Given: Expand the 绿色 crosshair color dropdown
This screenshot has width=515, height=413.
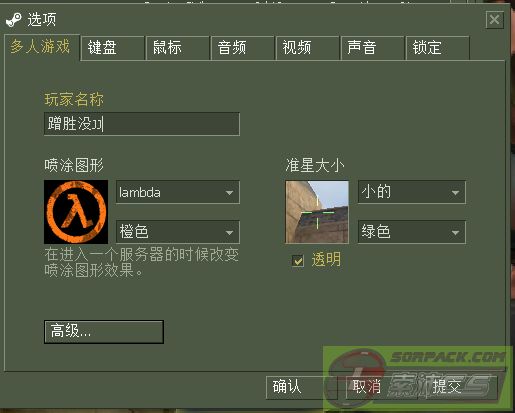Looking at the screenshot, I should pos(412,232).
